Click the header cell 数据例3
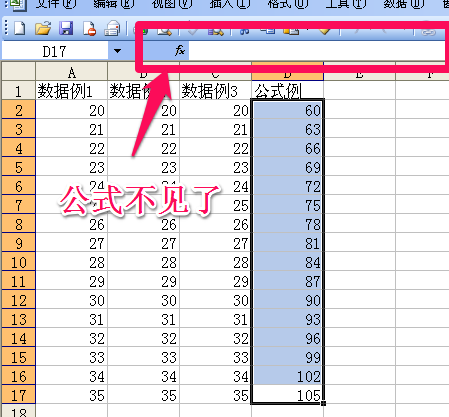Viewport: 449px width, 417px height. click(x=215, y=91)
